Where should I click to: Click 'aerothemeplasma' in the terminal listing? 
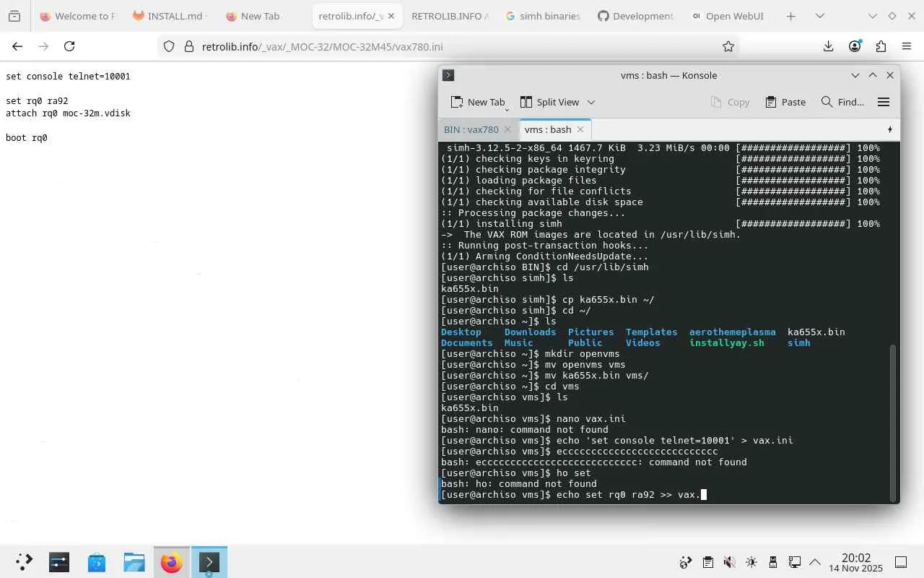click(x=732, y=332)
